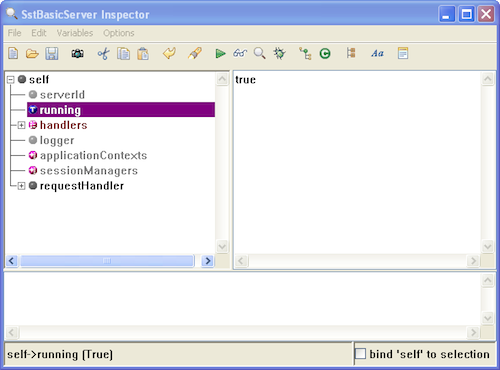Click the bug Debug icon
This screenshot has height=370, width=500.
click(x=279, y=53)
